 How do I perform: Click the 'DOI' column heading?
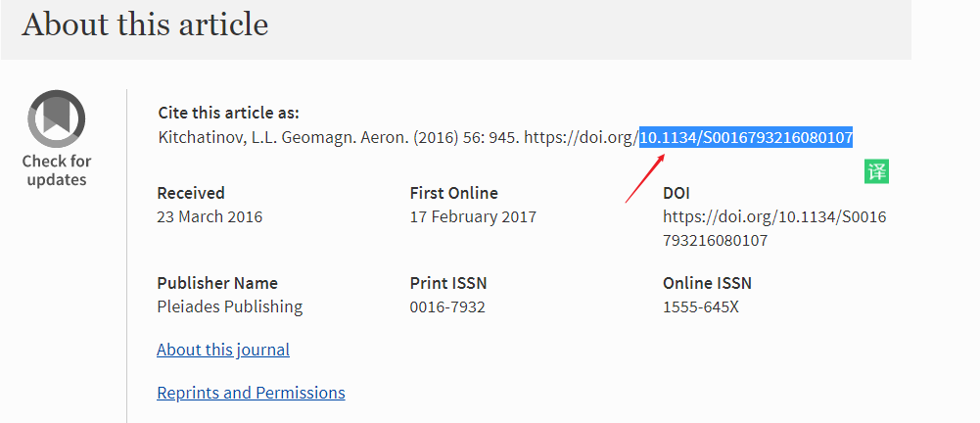tap(677, 193)
